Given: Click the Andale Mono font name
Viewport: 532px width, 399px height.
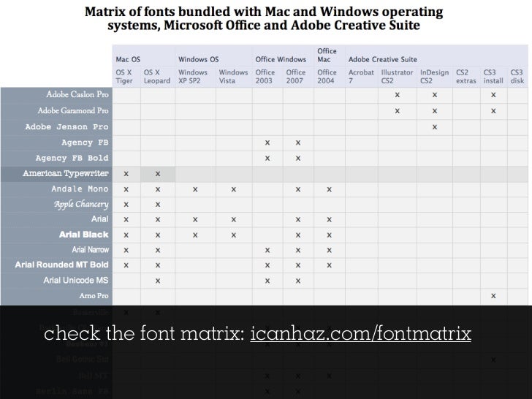Looking at the screenshot, I should tap(80, 189).
